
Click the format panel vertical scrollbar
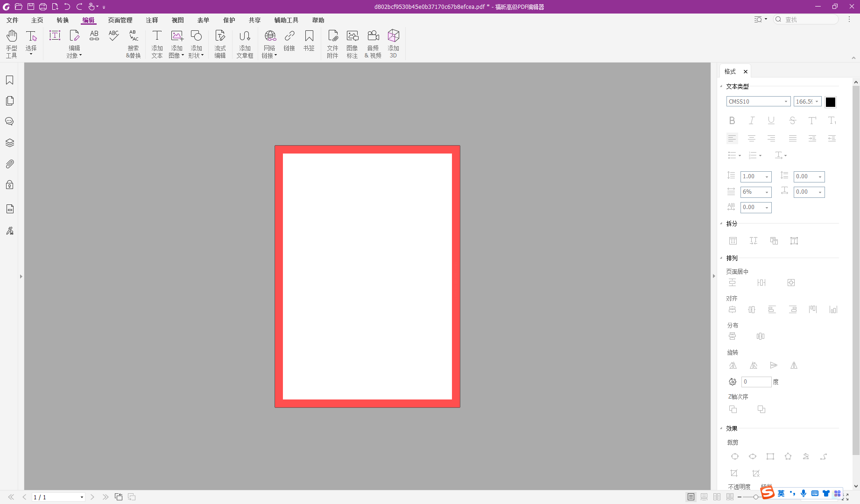tap(856, 271)
